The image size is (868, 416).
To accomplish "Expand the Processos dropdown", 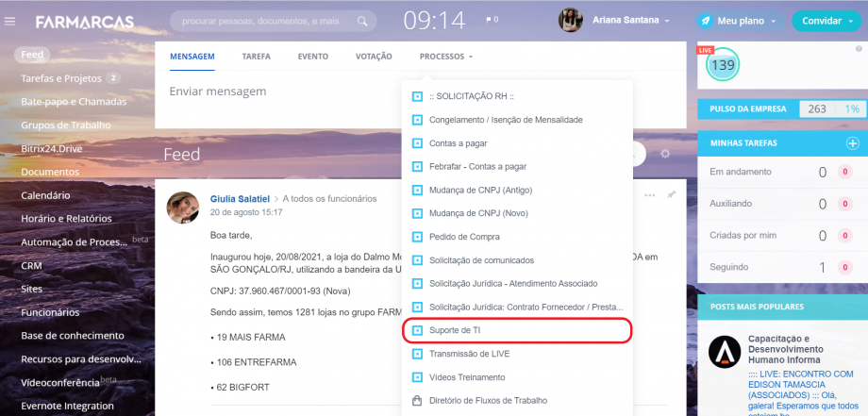I will click(446, 57).
